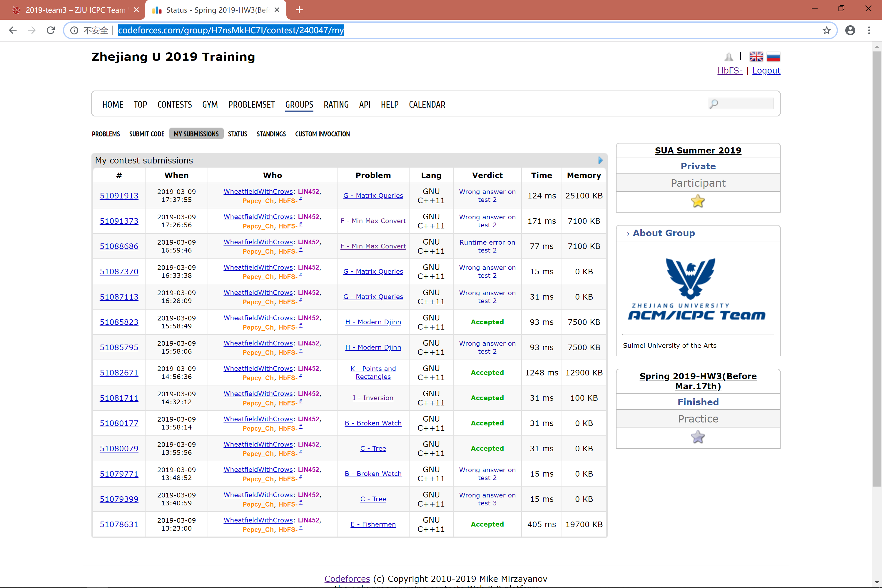The height and width of the screenshot is (588, 882).
Task: Click the About Group arrow header
Action: click(663, 233)
